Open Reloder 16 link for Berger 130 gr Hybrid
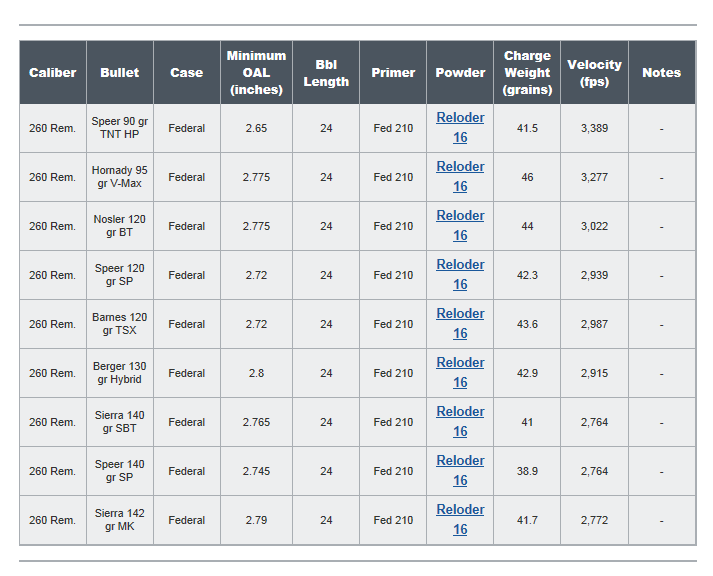This screenshot has width=713, height=576. coord(460,373)
